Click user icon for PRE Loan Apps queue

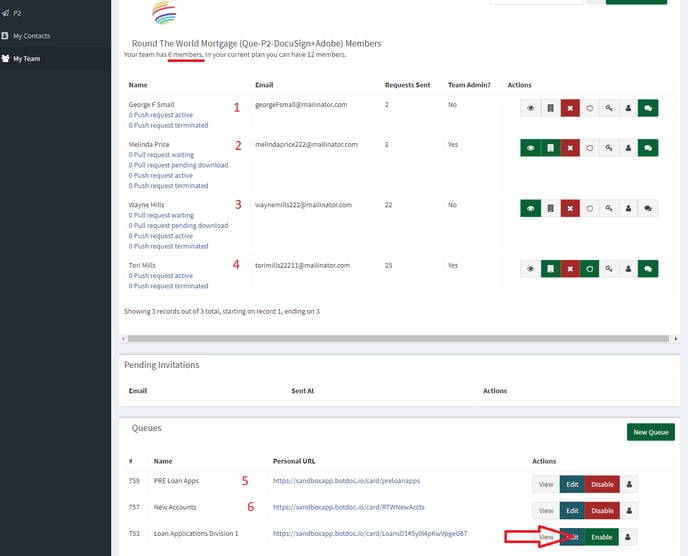(629, 483)
